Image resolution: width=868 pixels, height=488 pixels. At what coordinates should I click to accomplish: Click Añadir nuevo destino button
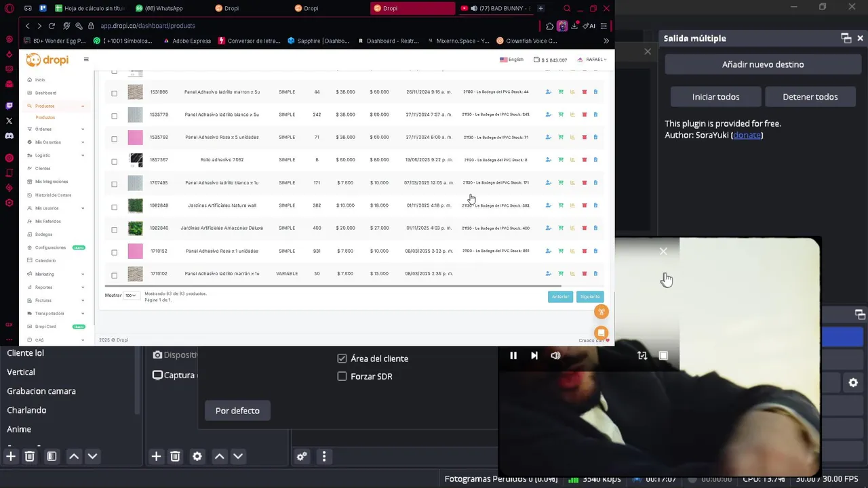click(763, 64)
